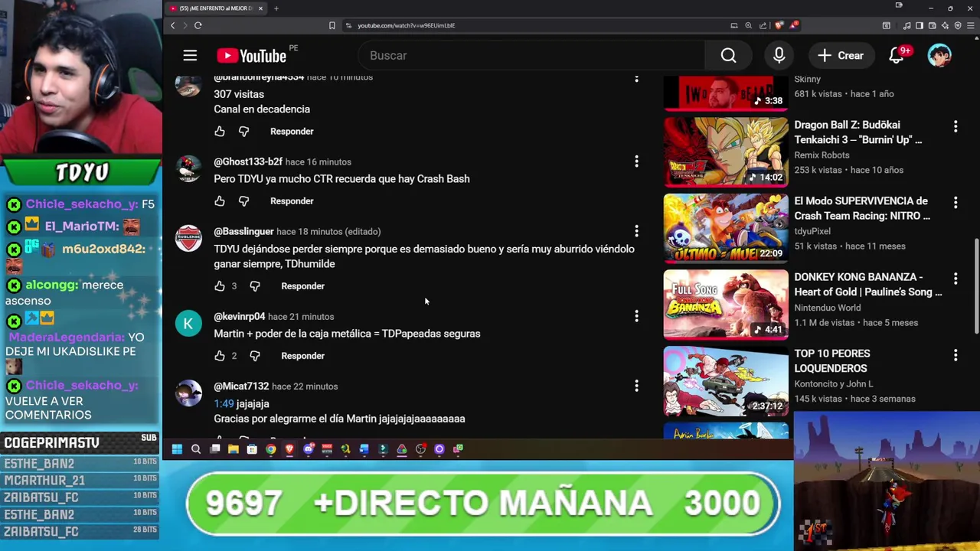Dislike the comment by @Basslinguer
Screen dimensions: 980x551
tap(255, 286)
